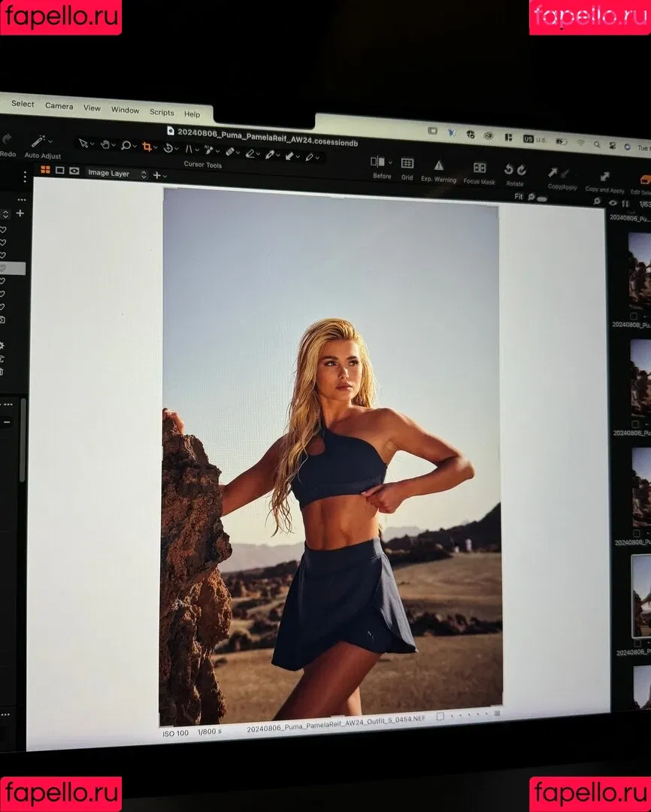Tick the color tag box beside filename
The height and width of the screenshot is (812, 651).
[x=441, y=717]
